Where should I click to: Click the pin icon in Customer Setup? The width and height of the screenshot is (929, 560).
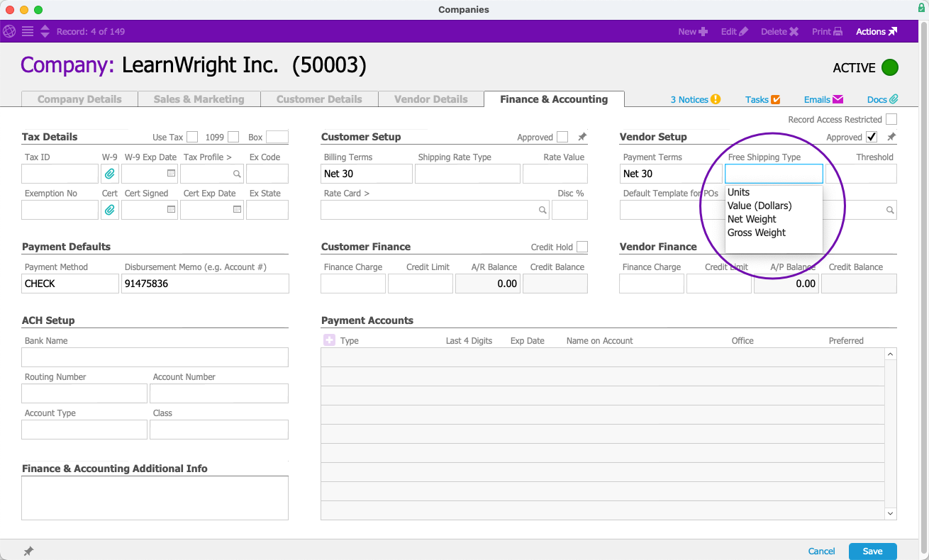coord(582,137)
